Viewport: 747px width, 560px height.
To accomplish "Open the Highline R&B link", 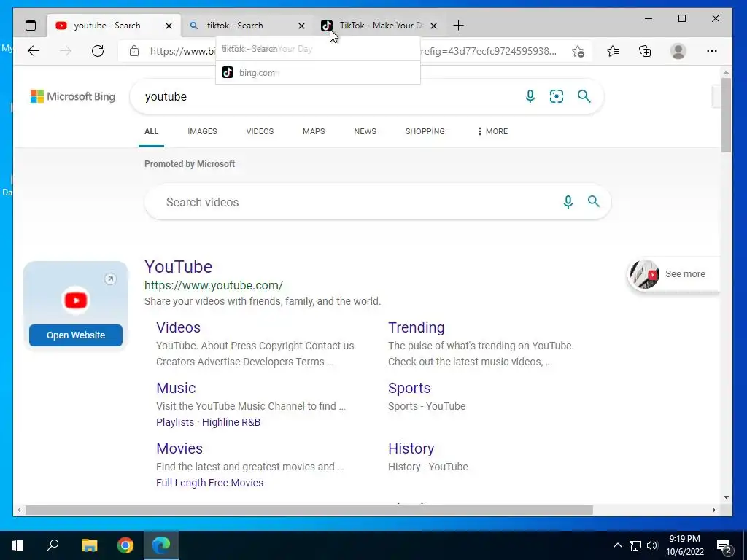I will pos(231,422).
